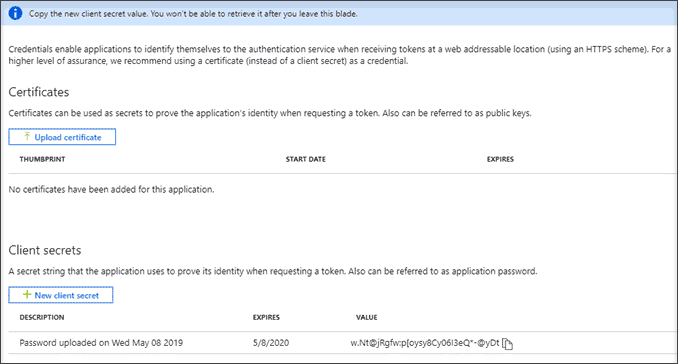
Task: Click the Upload certificate button
Action: 62,137
